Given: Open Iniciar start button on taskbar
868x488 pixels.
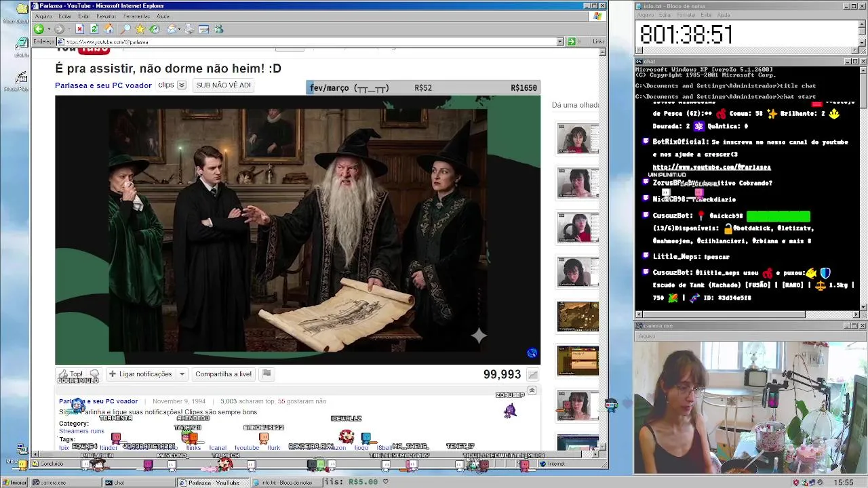Looking at the screenshot, I should [x=14, y=483].
